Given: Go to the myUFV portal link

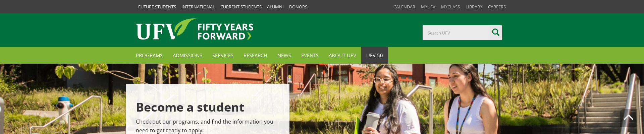Looking at the screenshot, I should [x=428, y=7].
